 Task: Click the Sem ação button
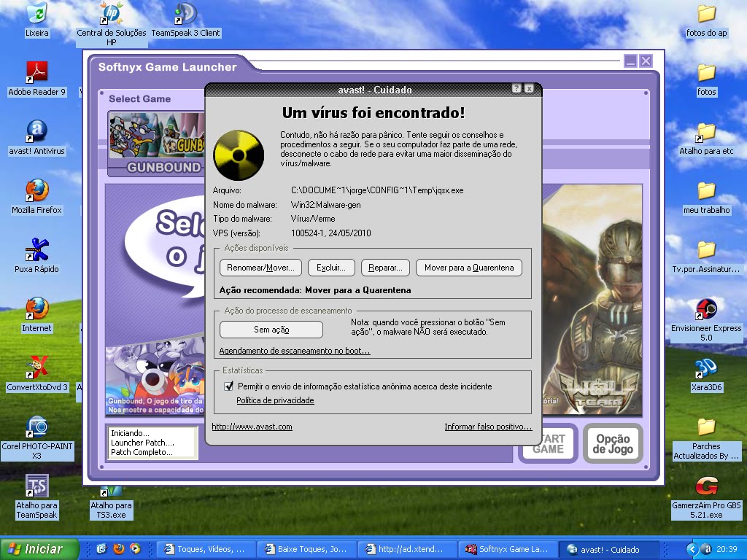click(x=271, y=330)
